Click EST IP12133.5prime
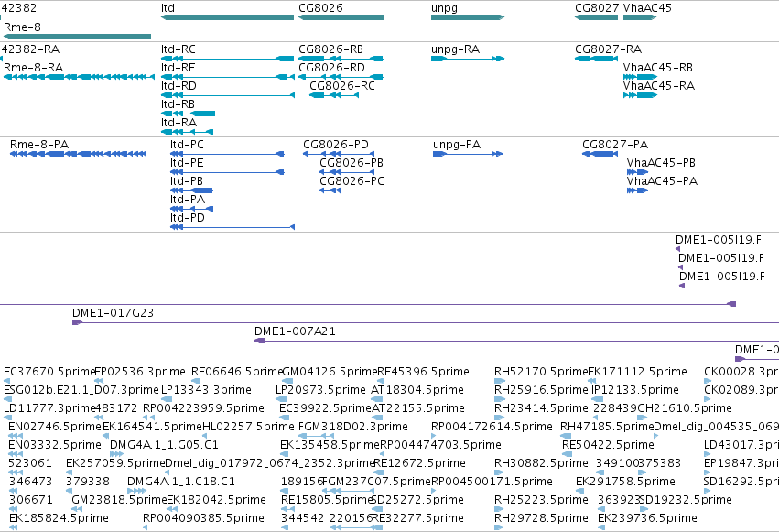This screenshot has height=532, width=779. (597, 399)
